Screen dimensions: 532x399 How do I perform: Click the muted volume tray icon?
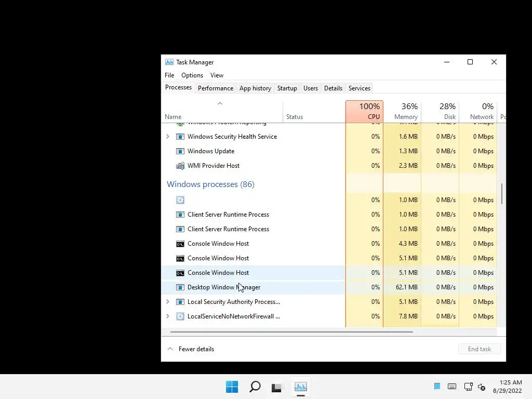pyautogui.click(x=482, y=387)
